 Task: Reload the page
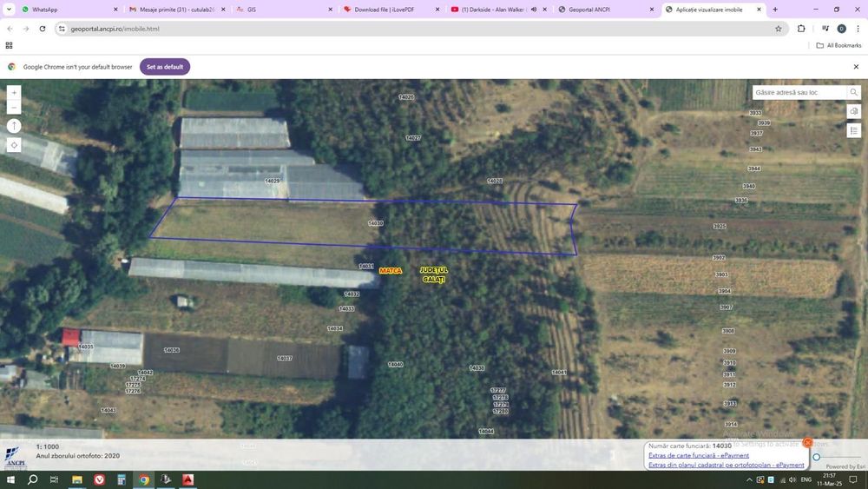(x=43, y=29)
